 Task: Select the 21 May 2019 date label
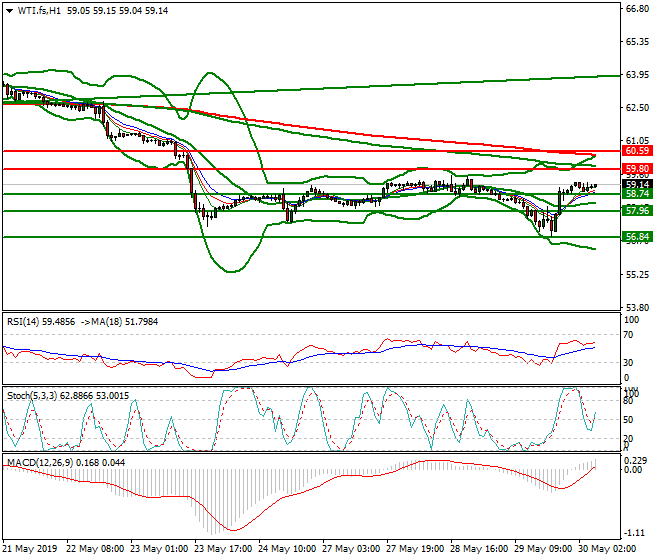[x=29, y=549]
